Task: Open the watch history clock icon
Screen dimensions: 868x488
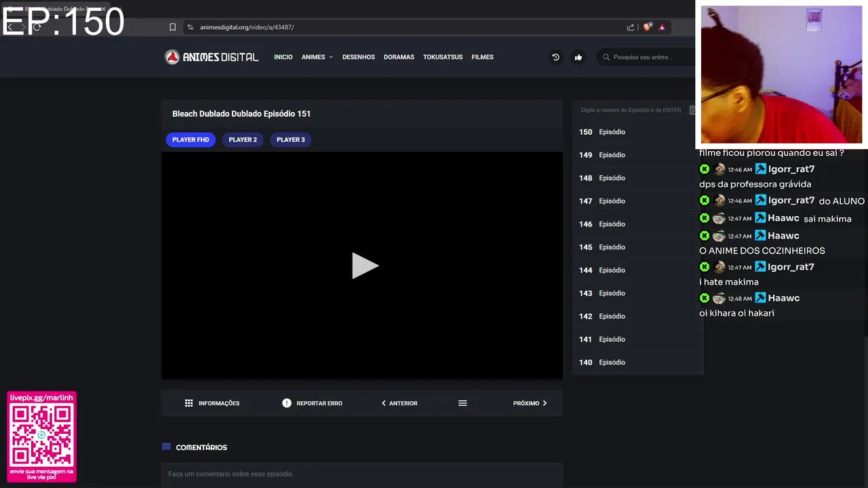Action: (x=555, y=57)
